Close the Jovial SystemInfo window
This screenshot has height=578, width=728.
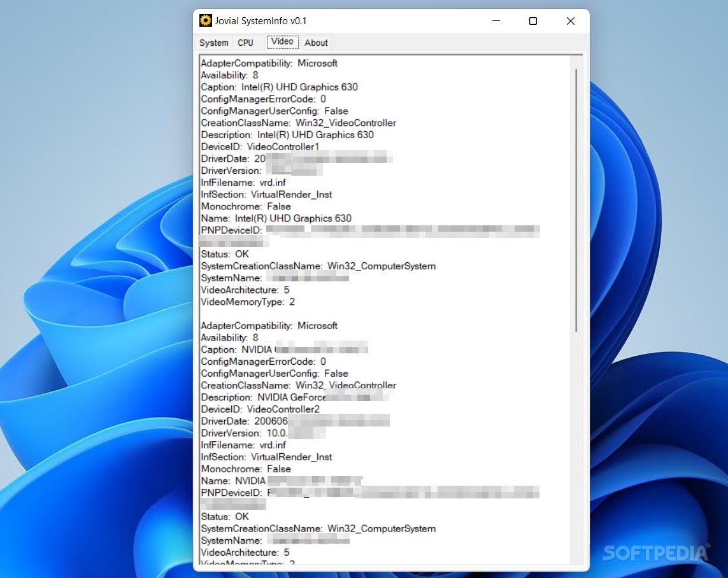[571, 21]
